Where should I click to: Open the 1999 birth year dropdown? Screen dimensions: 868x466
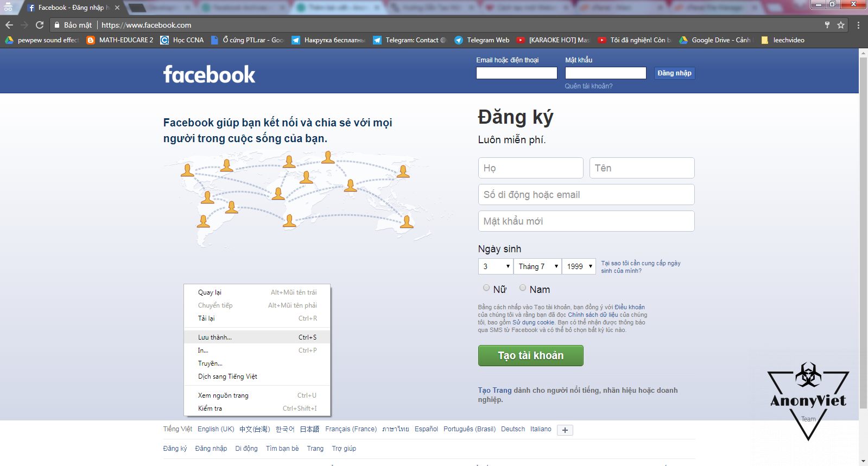(x=579, y=266)
